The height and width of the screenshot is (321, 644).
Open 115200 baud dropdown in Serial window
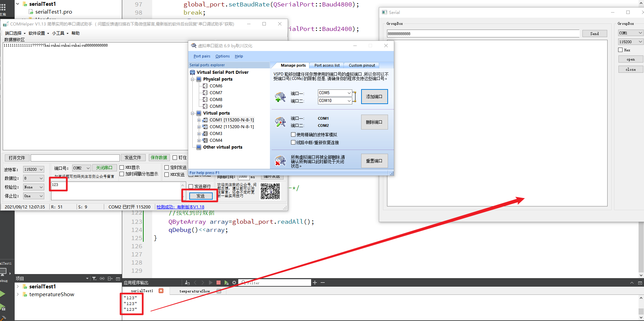pyautogui.click(x=631, y=42)
